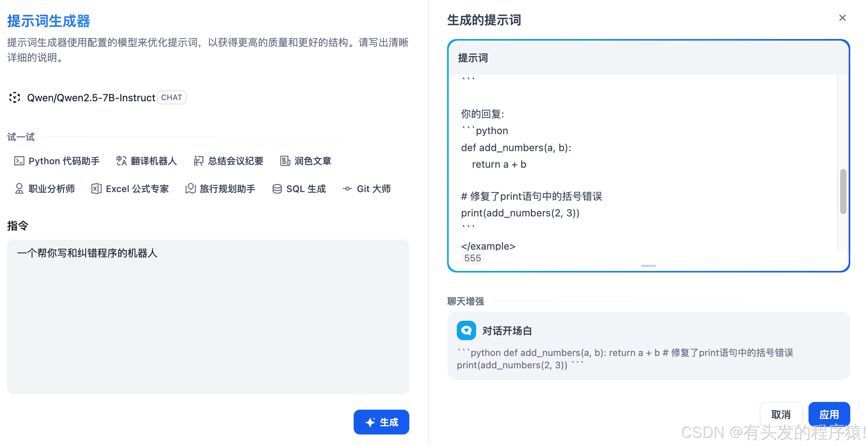The image size is (868, 446).
Task: Click the 对话开场白 chat bubble icon
Action: [x=466, y=330]
